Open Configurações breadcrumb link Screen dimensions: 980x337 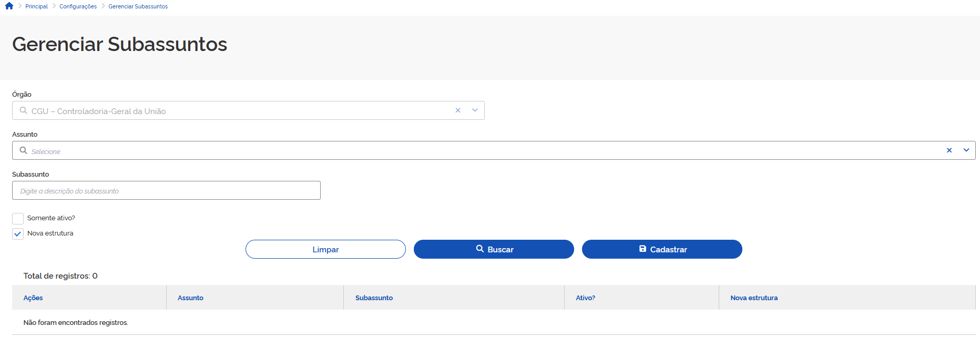point(78,6)
